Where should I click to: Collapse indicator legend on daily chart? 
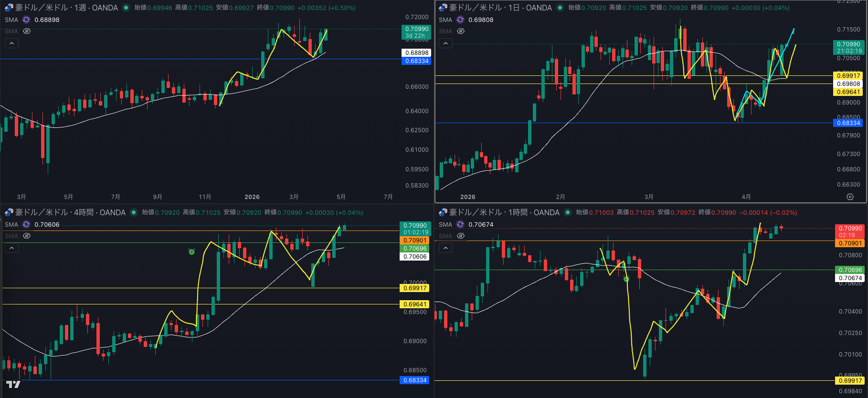(x=445, y=43)
